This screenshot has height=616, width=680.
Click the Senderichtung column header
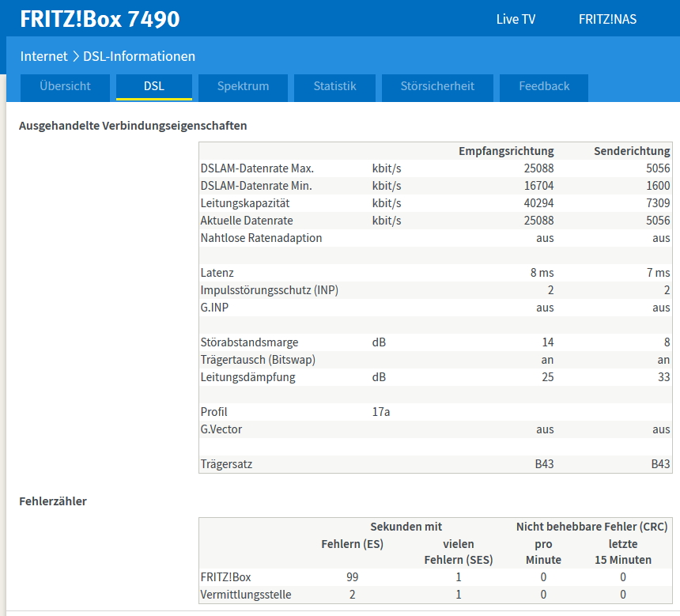[632, 151]
